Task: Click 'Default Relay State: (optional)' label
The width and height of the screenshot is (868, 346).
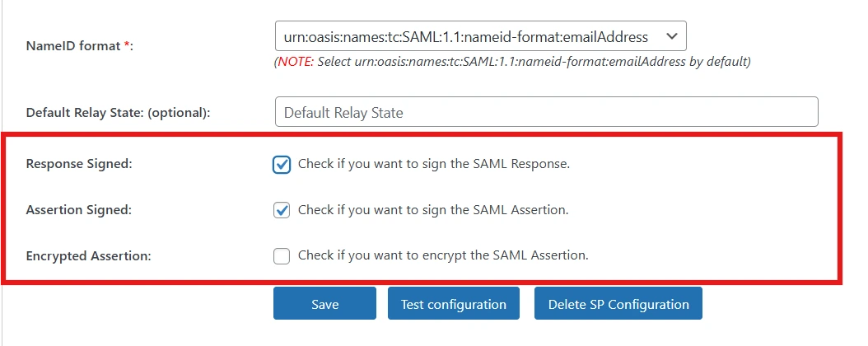Action: tap(118, 113)
